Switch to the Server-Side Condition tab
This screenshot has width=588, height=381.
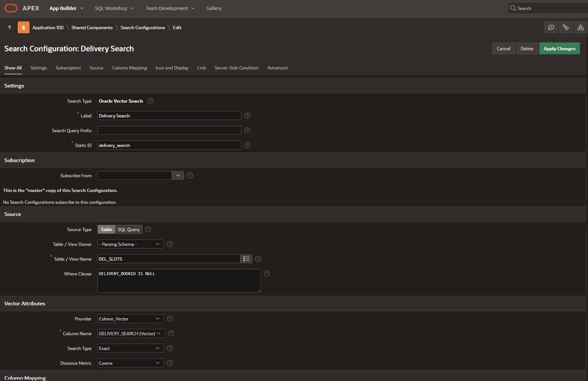coord(237,68)
